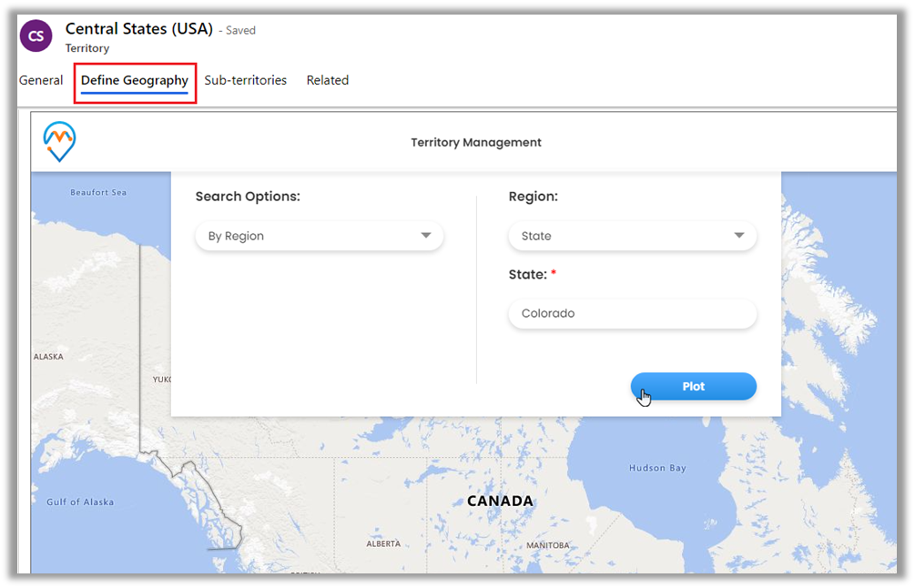The height and width of the screenshot is (588, 915).
Task: Click the map-pin logo in the header
Action: [x=59, y=142]
